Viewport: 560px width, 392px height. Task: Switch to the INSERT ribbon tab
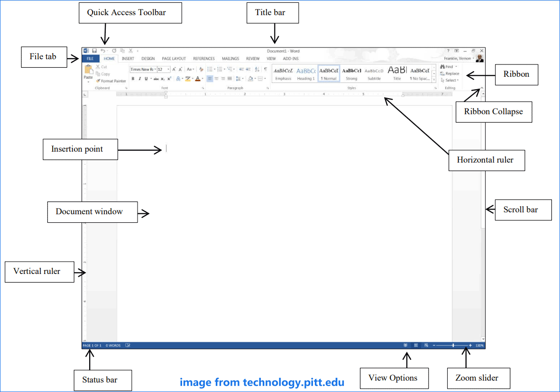point(128,58)
